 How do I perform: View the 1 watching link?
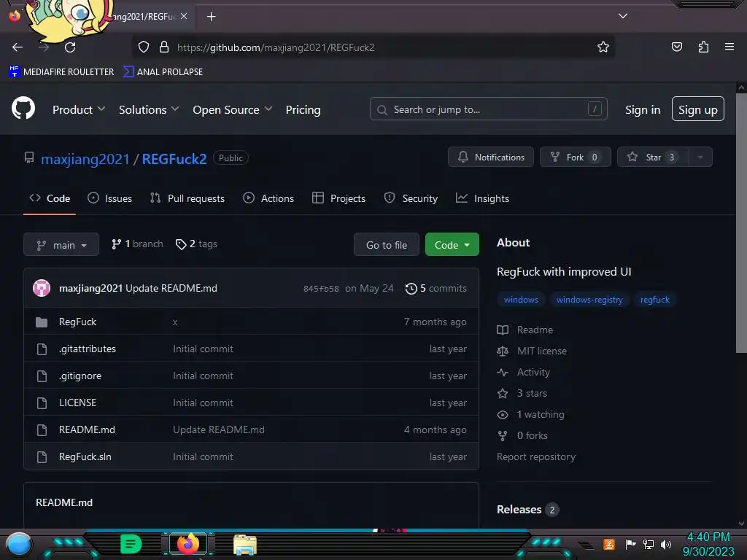point(530,414)
